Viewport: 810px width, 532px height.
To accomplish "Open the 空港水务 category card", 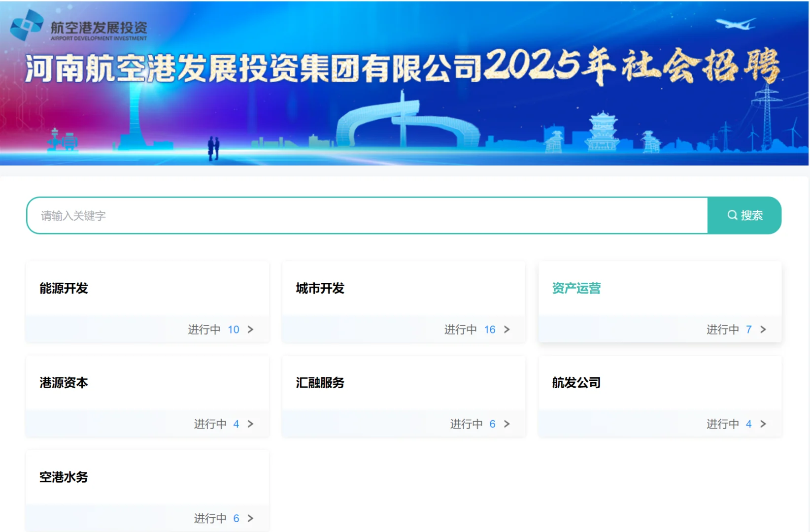I will (147, 491).
